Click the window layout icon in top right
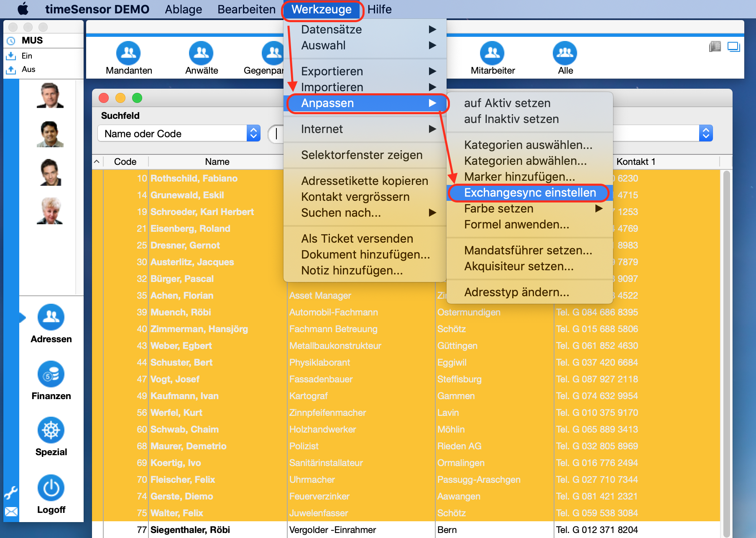Screen dimensions: 756x538 coord(734,46)
